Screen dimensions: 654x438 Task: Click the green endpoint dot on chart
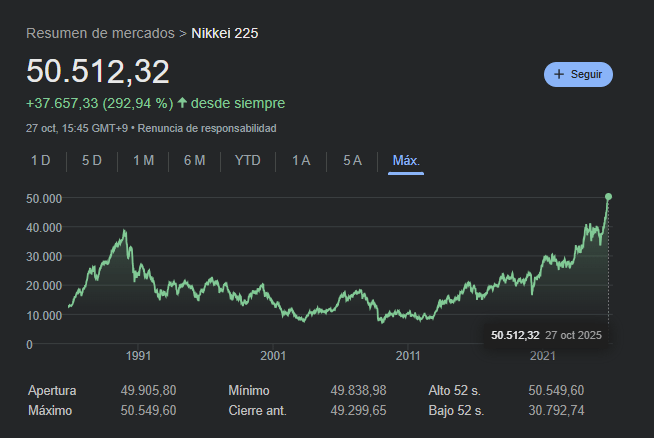click(609, 196)
